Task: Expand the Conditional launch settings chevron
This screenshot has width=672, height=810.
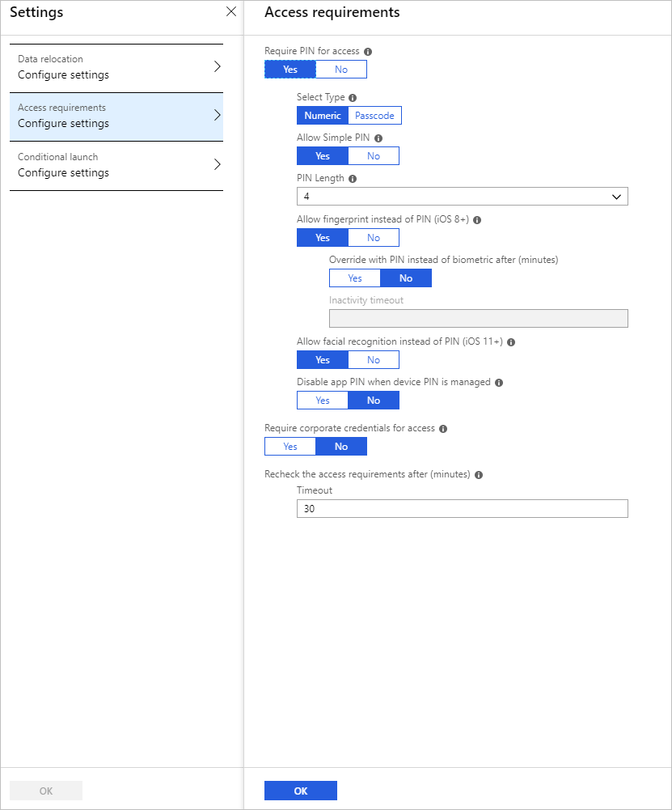Action: (217, 164)
